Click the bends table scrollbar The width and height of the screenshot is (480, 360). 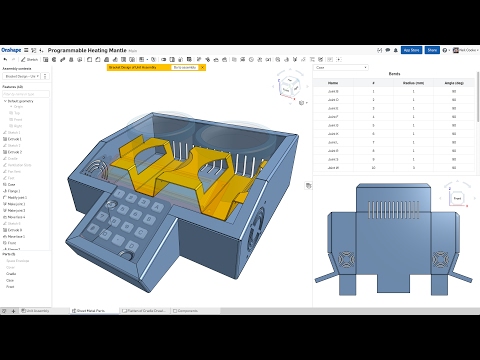(x=478, y=97)
